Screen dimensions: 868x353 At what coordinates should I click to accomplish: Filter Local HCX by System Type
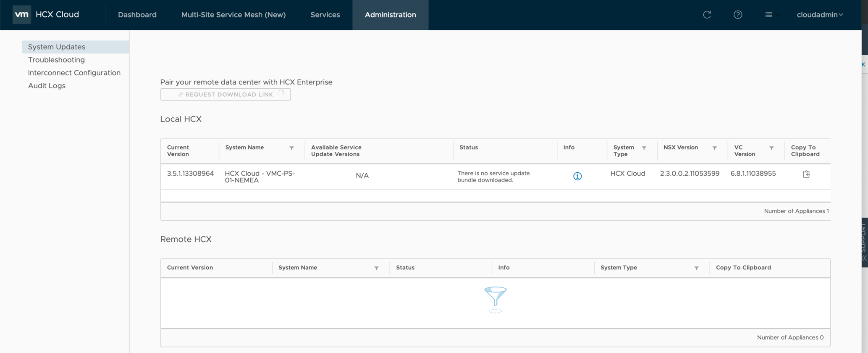[644, 148]
